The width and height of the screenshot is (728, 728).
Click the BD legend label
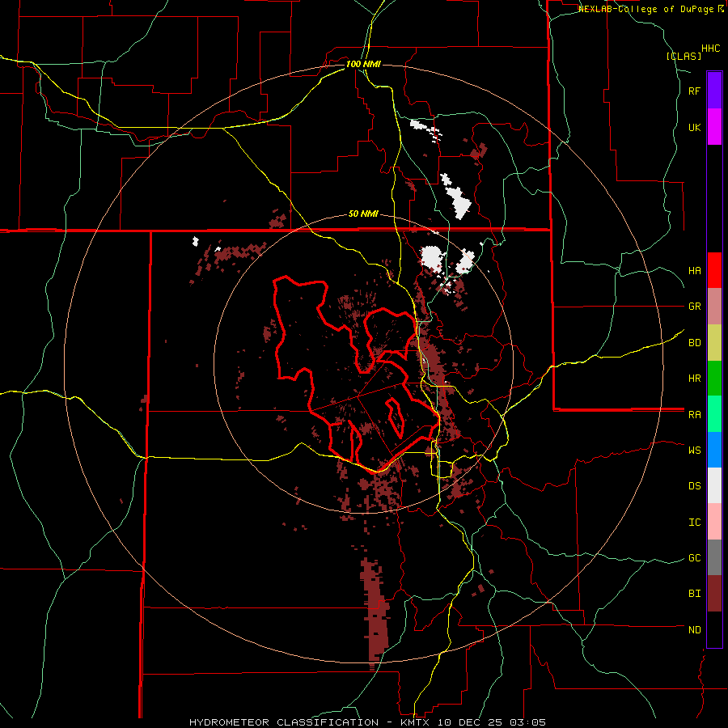tap(694, 343)
